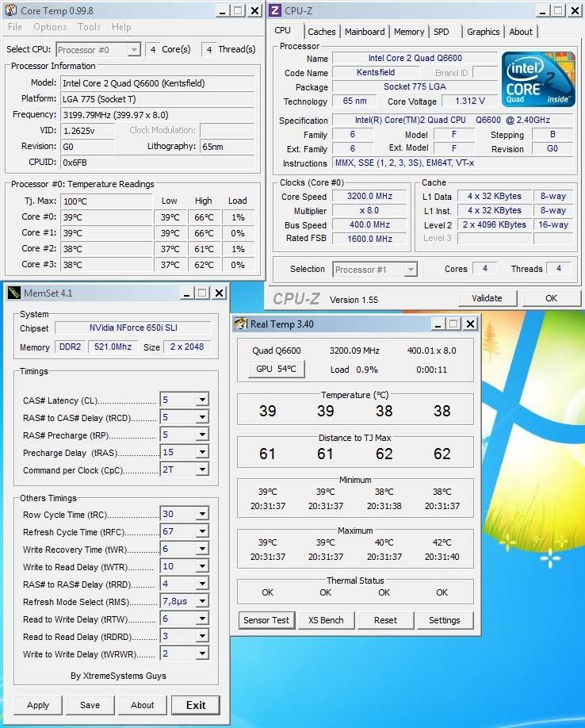Open the File menu in Core Temp
This screenshot has width=585, height=728.
[15, 27]
